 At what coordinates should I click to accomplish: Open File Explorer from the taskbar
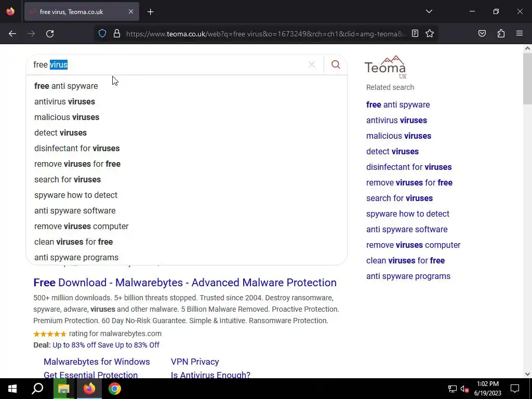pos(63,389)
